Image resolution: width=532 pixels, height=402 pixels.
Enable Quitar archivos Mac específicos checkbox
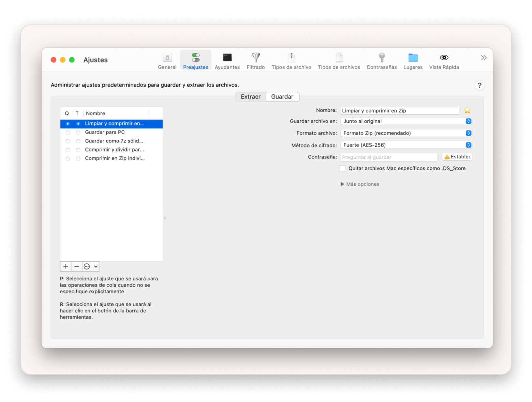(x=343, y=168)
